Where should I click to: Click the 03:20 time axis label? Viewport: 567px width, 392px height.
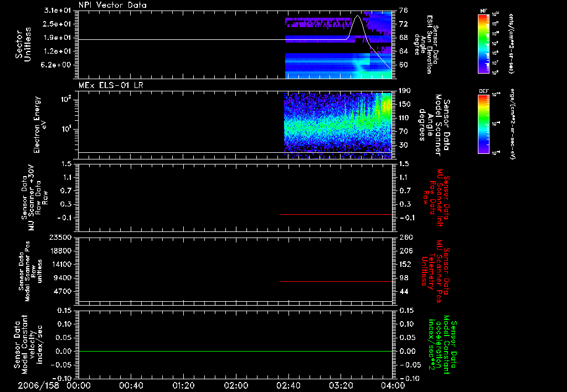tap(341, 385)
